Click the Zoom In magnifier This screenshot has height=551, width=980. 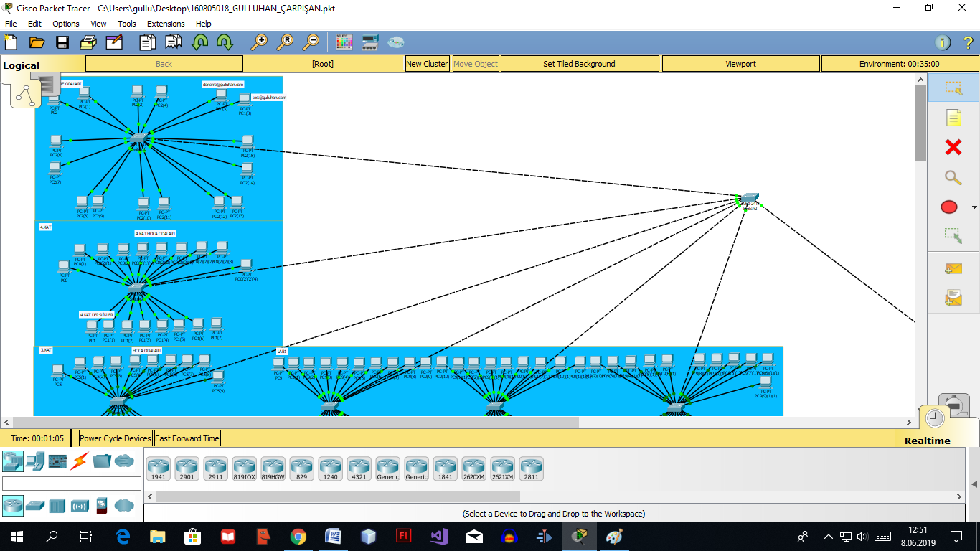pos(259,42)
